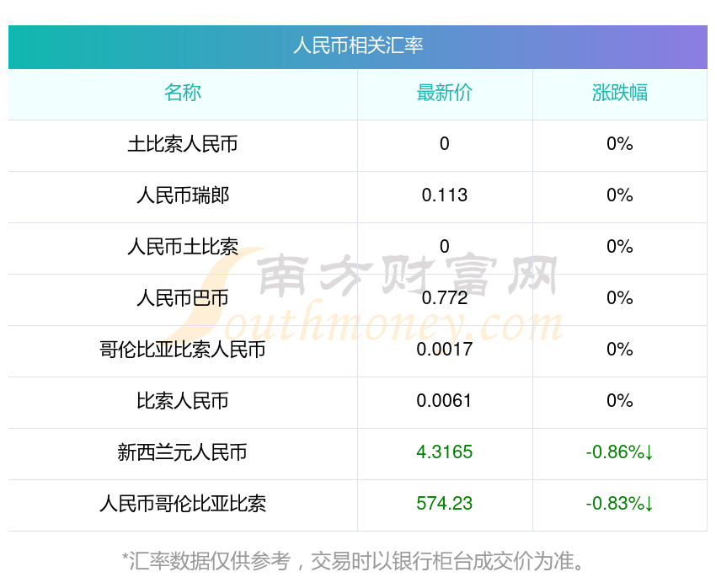716x588 pixels.
Task: Click the 新西兰元人民币 row name
Action: click(x=183, y=452)
